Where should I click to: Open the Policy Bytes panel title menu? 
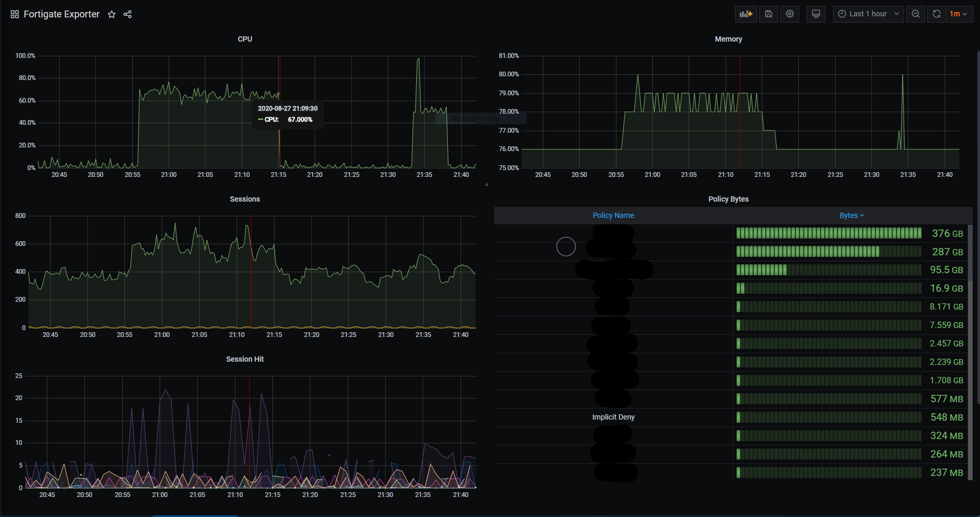(x=729, y=199)
